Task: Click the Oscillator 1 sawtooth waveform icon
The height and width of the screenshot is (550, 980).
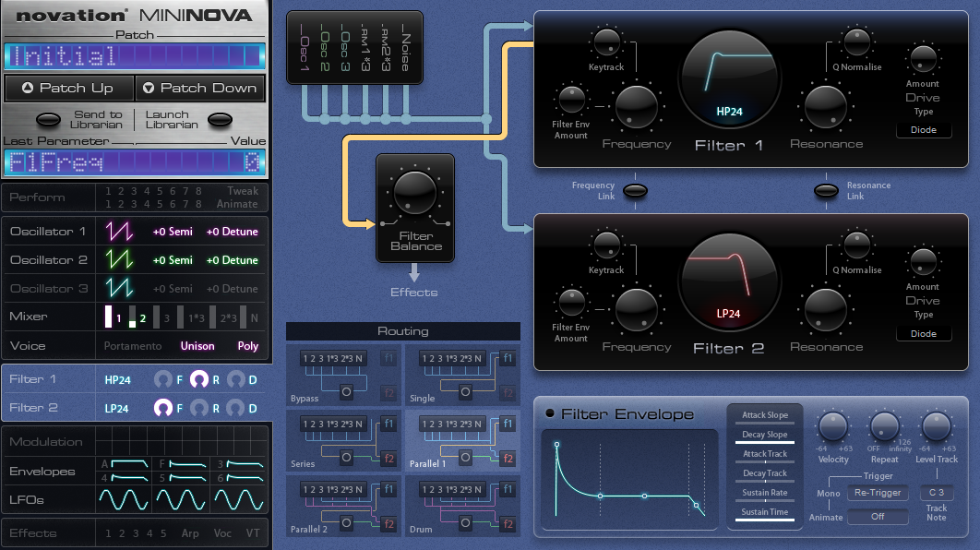Action: click(119, 232)
